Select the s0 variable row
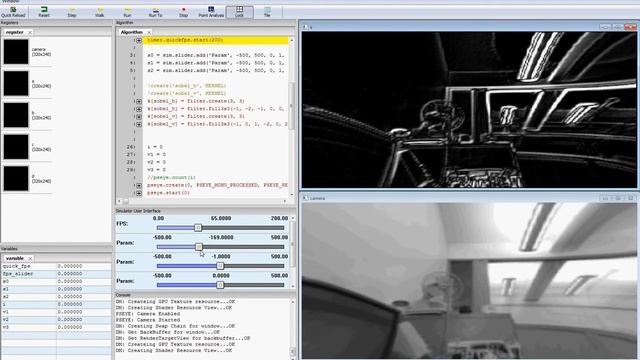Viewport: 640px width, 360px height. click(x=56, y=282)
